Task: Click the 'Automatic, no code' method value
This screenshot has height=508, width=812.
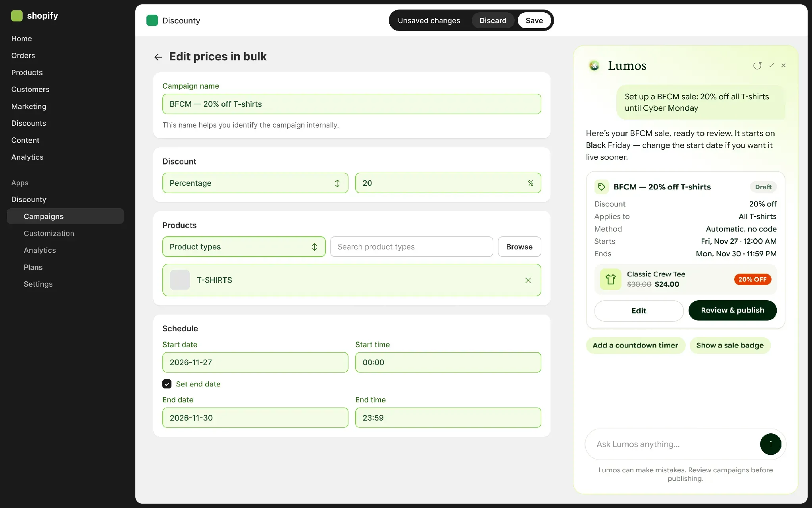Action: pos(741,229)
